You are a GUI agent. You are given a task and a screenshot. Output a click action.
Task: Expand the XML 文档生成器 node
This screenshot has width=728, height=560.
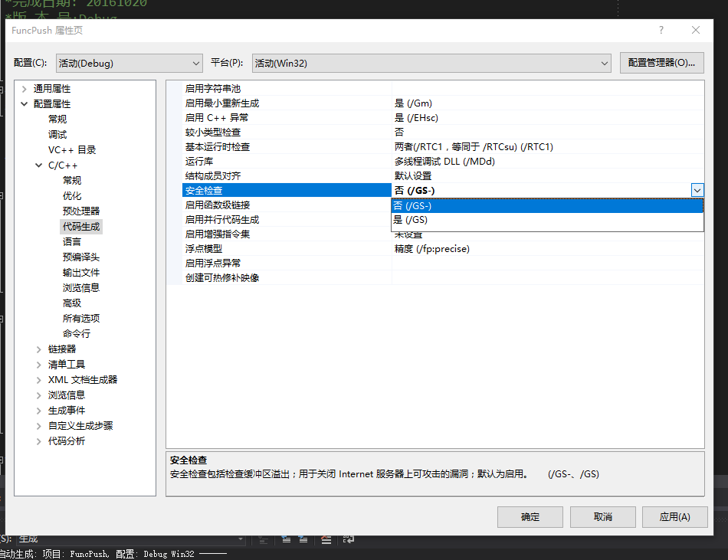tap(39, 379)
